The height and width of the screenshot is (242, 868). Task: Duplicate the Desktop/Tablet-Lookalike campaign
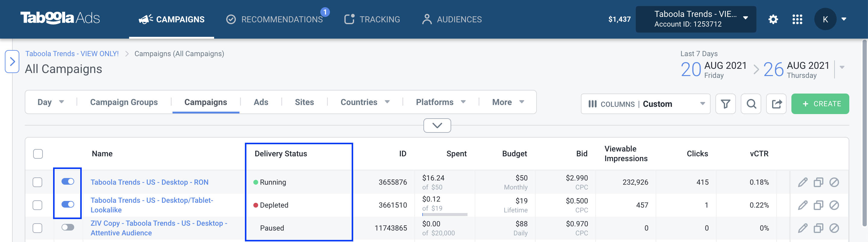click(x=819, y=205)
